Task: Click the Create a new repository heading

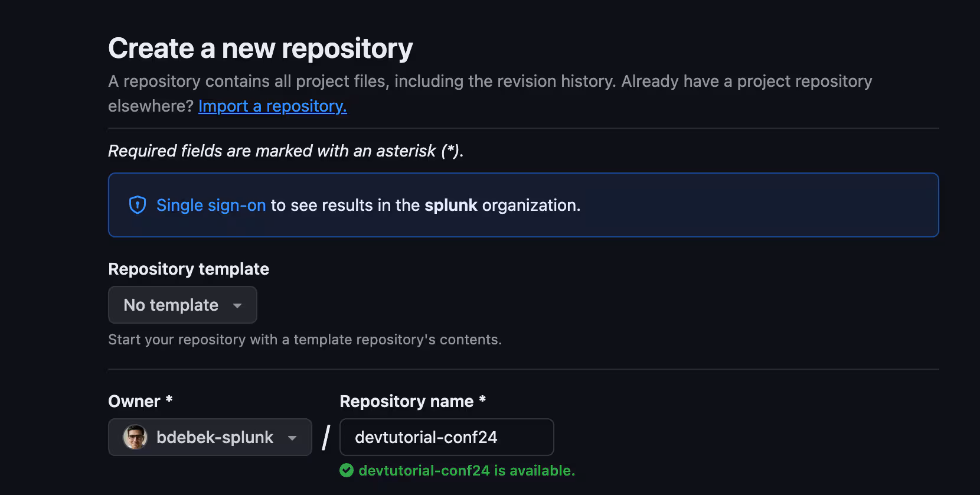Action: point(260,48)
